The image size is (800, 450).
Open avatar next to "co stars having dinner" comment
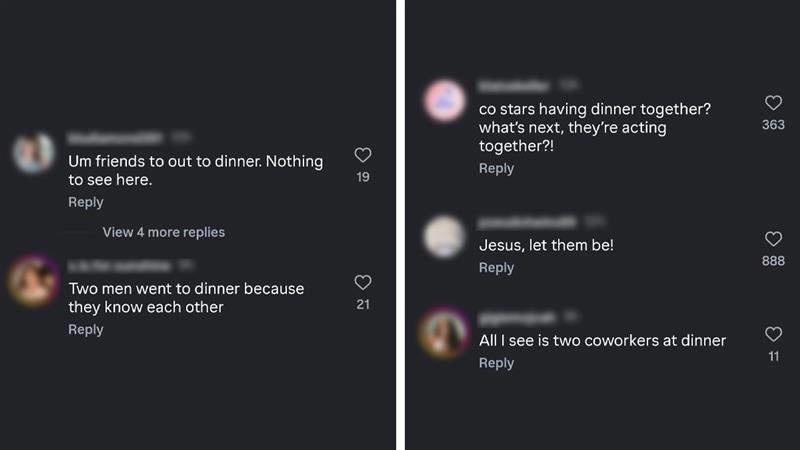click(445, 102)
